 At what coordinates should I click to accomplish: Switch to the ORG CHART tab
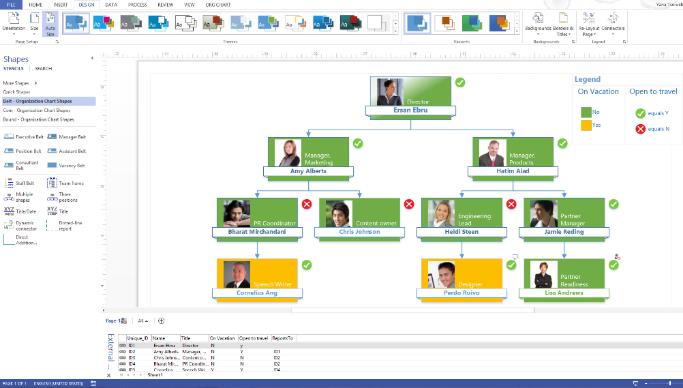click(x=218, y=5)
